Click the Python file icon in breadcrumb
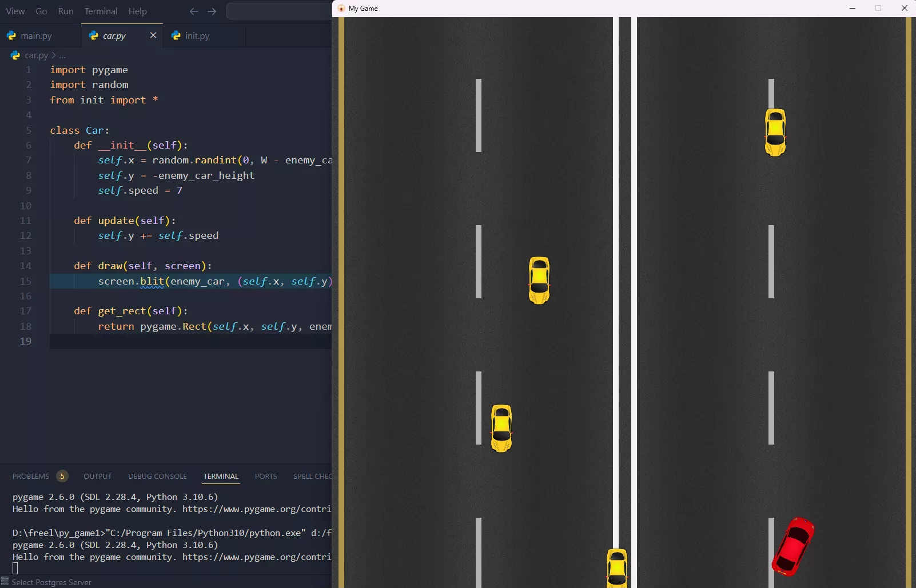916x588 pixels. (15, 55)
